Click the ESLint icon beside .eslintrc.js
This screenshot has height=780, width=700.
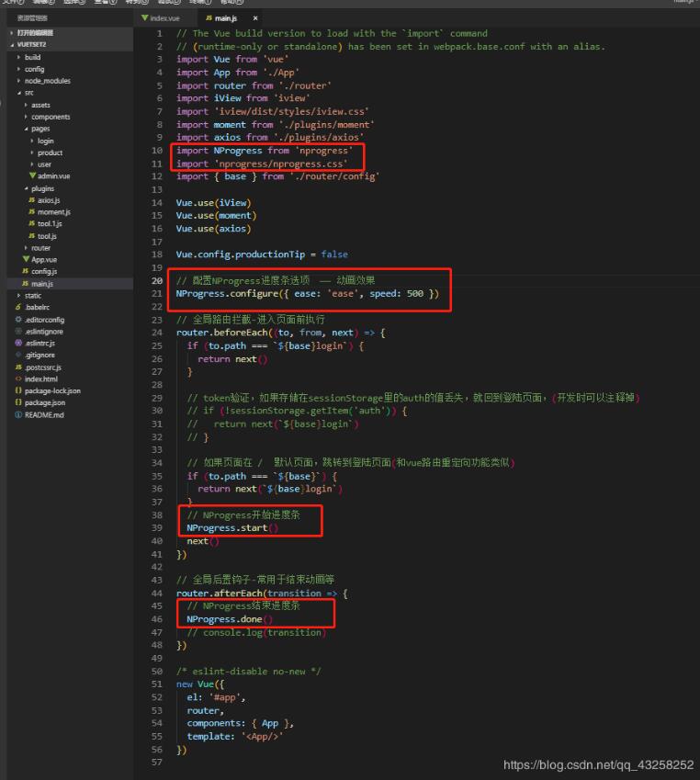click(18, 343)
